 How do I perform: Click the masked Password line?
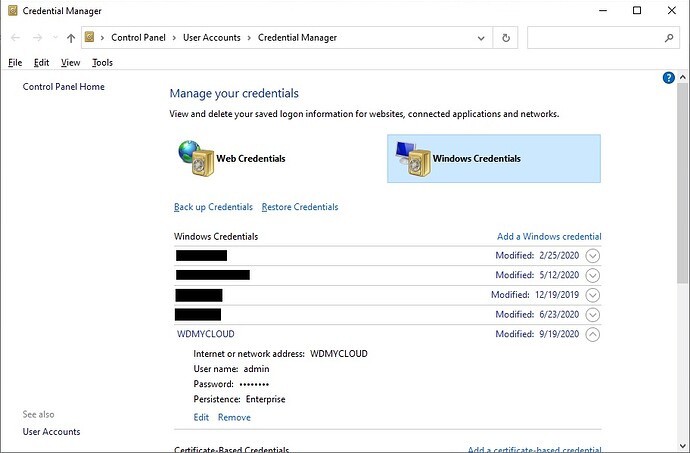point(231,384)
